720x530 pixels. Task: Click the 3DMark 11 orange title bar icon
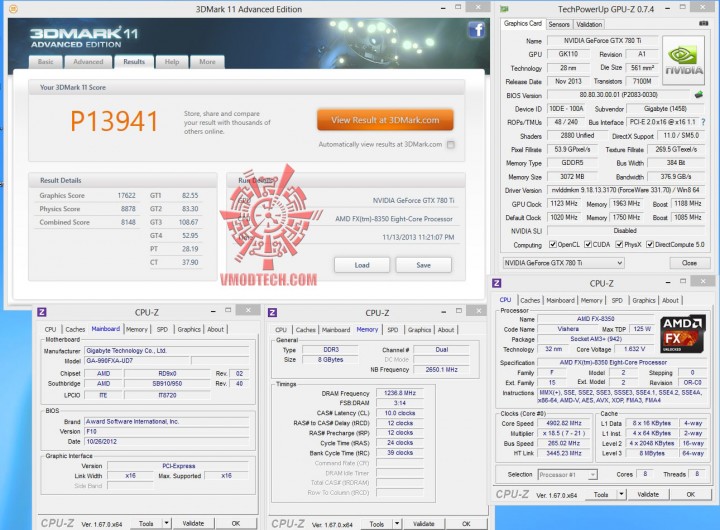13,9
